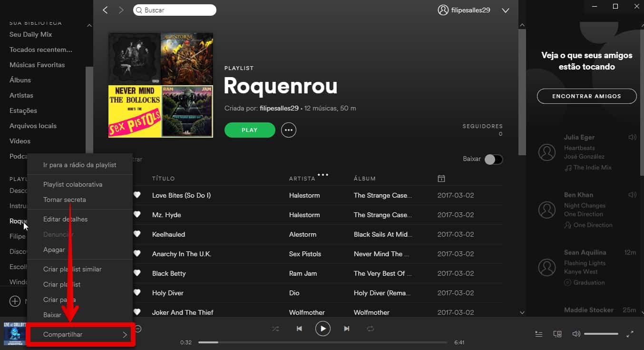Go forward with the right arrow

[121, 10]
